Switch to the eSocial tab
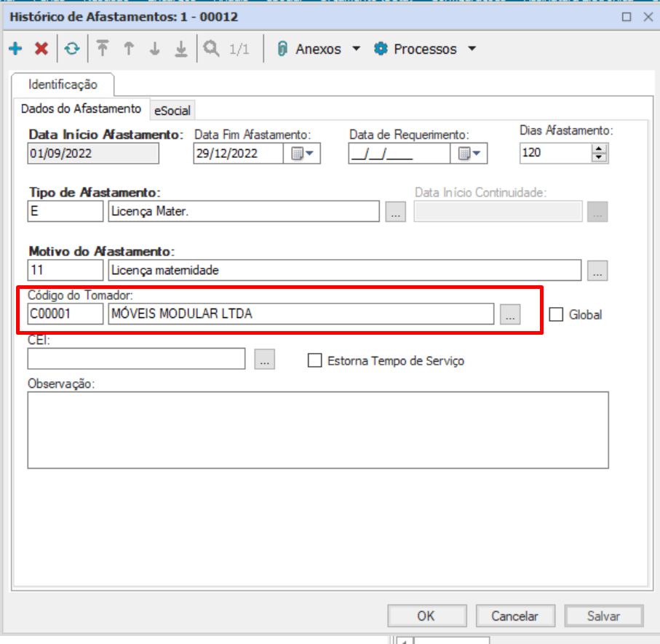This screenshot has width=660, height=644. point(172,111)
